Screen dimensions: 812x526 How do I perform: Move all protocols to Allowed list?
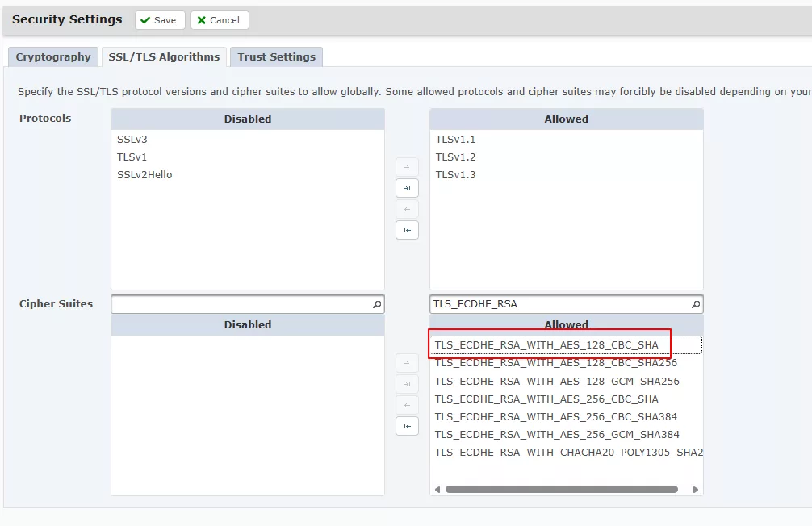407,188
